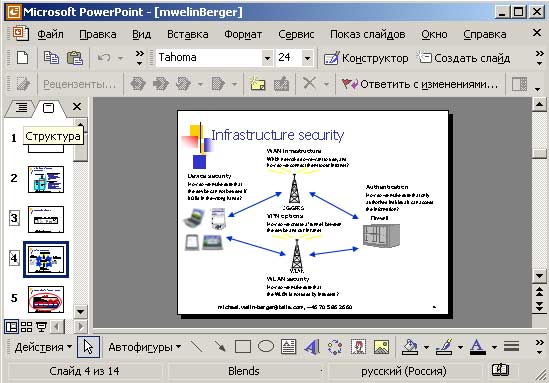Switch to Slide Sorter view
Viewport: 549px width, 383px height.
point(26,327)
